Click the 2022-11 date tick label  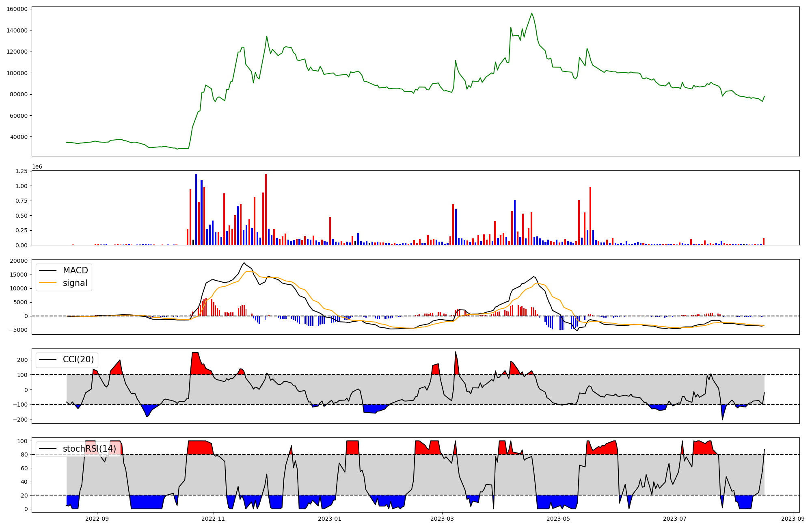pyautogui.click(x=213, y=519)
